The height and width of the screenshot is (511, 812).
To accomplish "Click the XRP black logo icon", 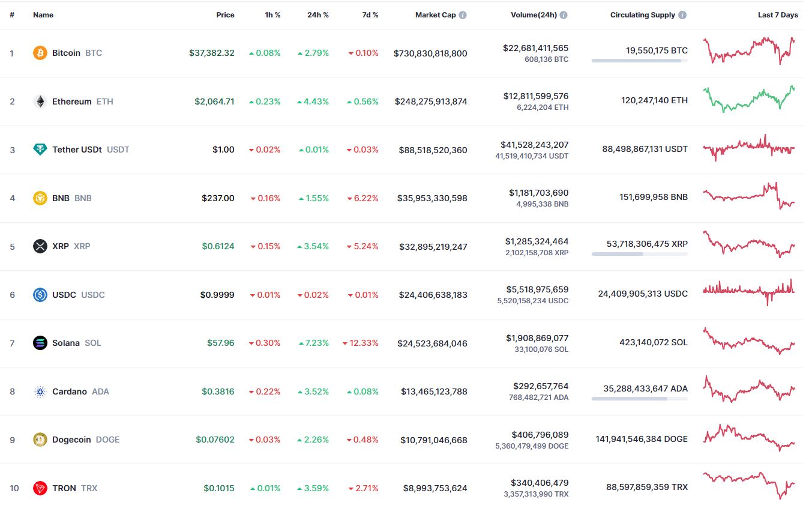I will [x=40, y=246].
